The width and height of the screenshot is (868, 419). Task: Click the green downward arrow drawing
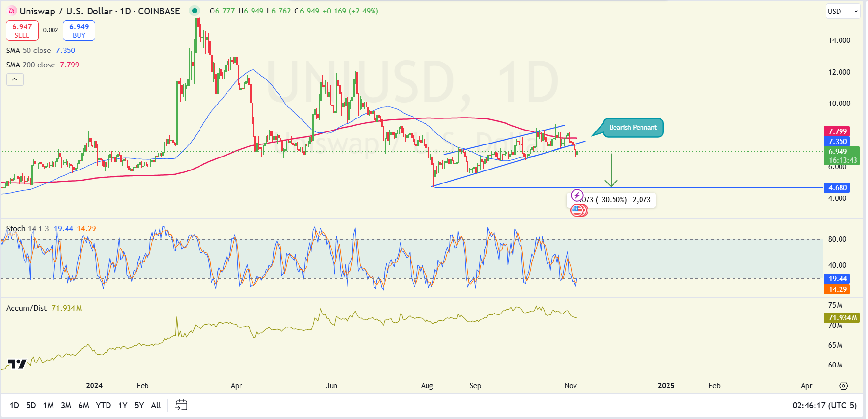(611, 170)
